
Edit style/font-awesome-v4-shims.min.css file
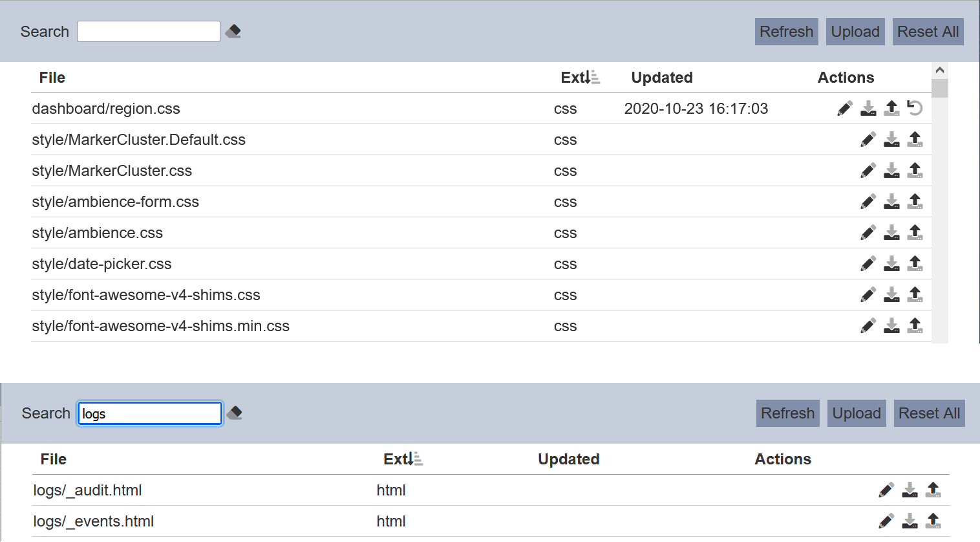click(868, 325)
